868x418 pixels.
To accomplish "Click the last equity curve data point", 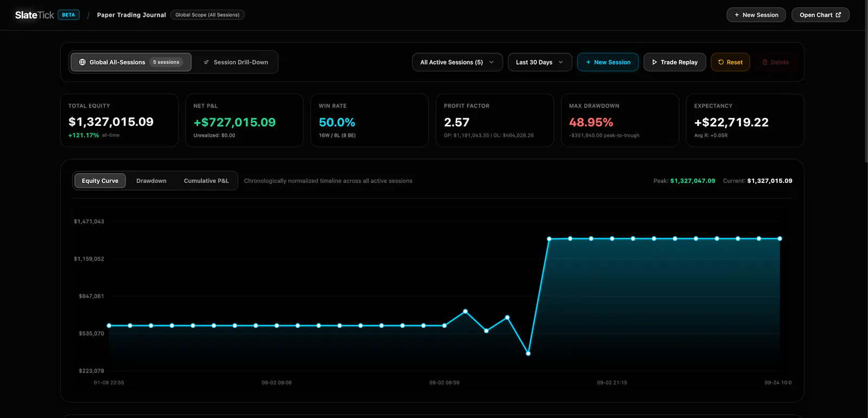I will (780, 238).
